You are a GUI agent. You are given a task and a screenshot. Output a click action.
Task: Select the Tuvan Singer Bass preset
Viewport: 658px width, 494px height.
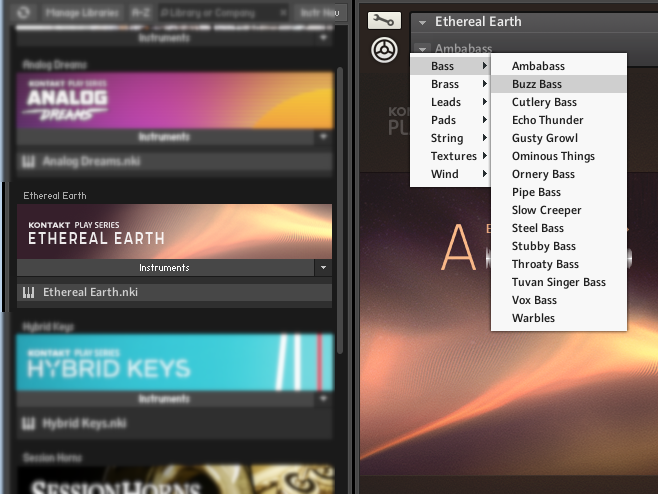[x=559, y=282]
